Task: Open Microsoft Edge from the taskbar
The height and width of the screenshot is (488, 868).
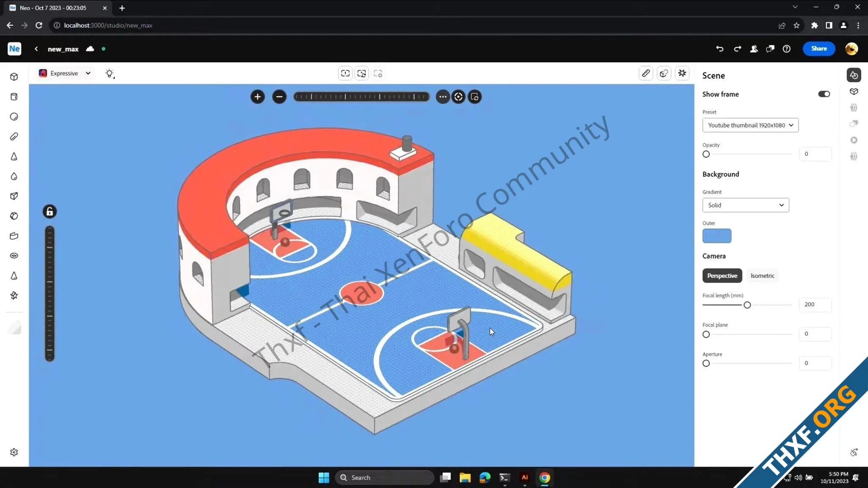Action: (x=485, y=477)
